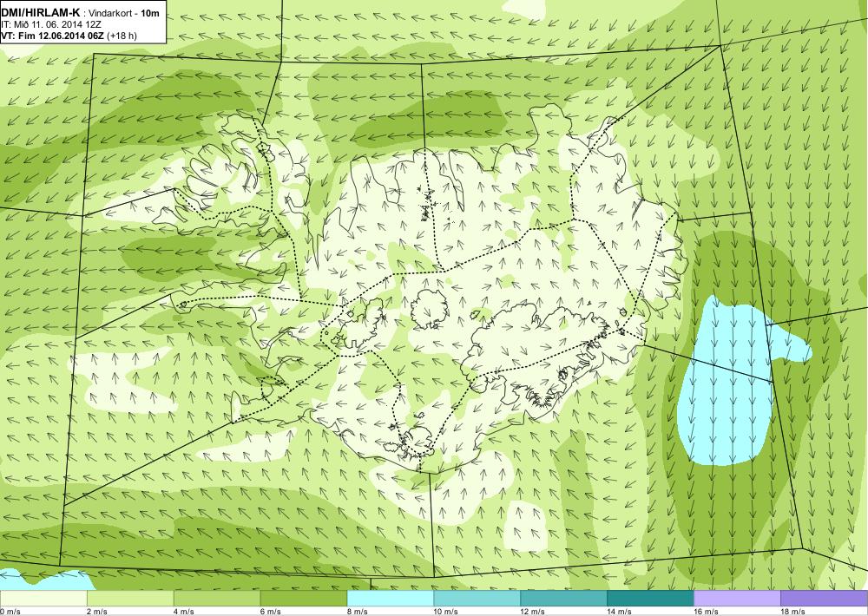
Task: Click the "8 m/s" legend label
Action: [x=358, y=612]
